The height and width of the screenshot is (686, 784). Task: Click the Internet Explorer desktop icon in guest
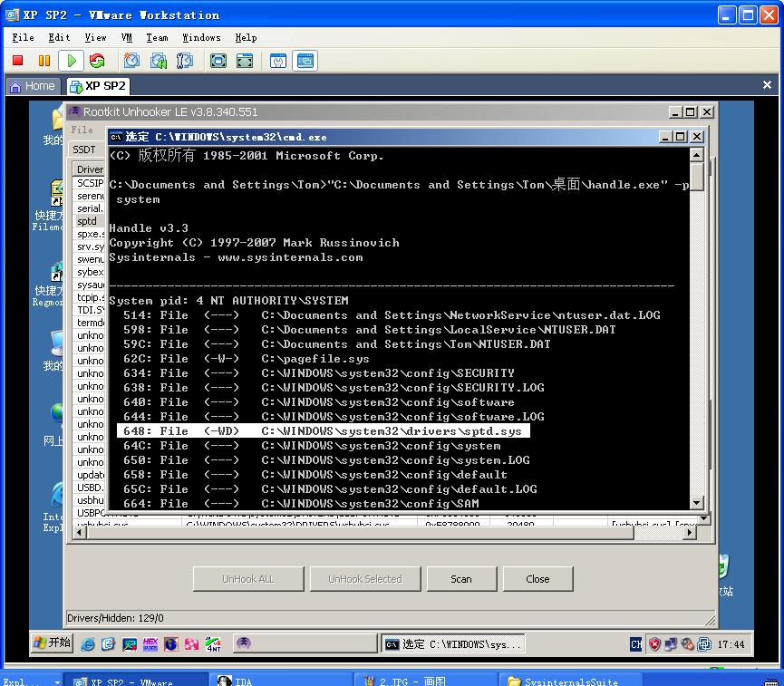[x=54, y=506]
